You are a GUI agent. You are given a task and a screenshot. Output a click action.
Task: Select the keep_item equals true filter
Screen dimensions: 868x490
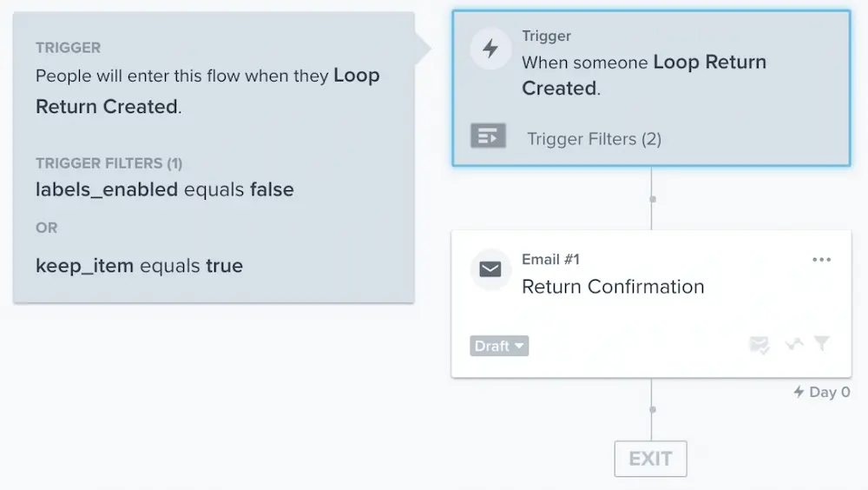point(139,266)
